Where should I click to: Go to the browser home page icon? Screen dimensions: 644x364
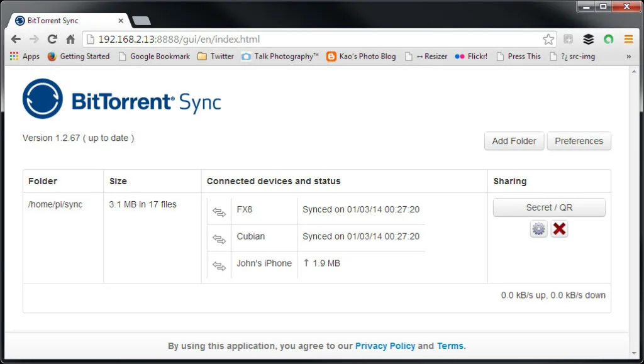70,40
